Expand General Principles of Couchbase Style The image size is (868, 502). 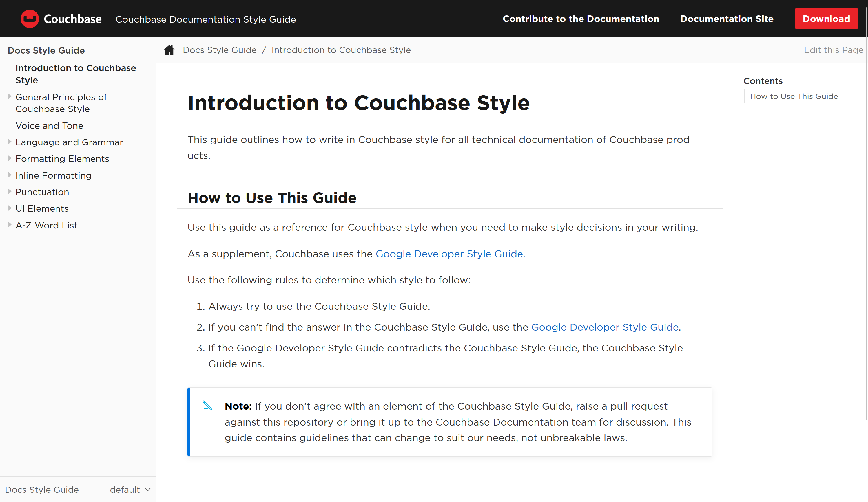[x=10, y=96]
